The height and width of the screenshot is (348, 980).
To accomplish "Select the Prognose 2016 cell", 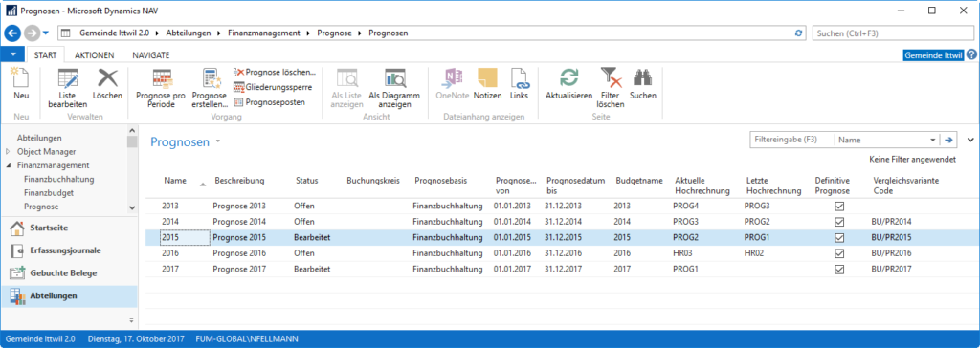I will [x=239, y=253].
